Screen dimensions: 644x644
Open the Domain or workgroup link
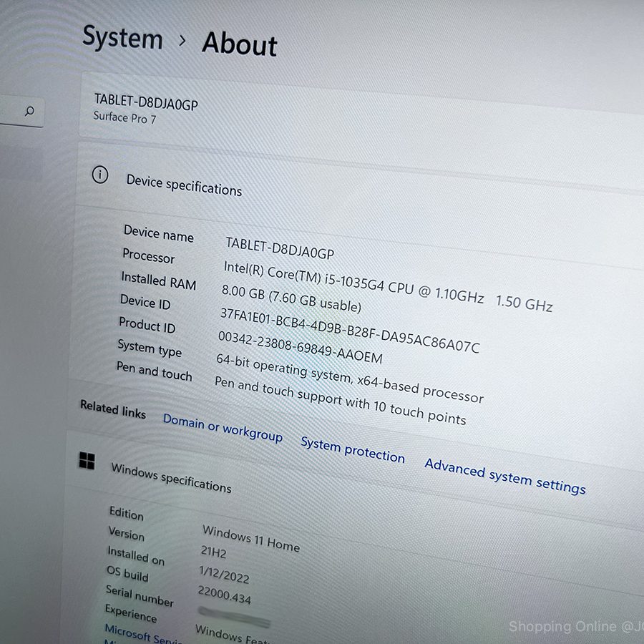point(223,428)
